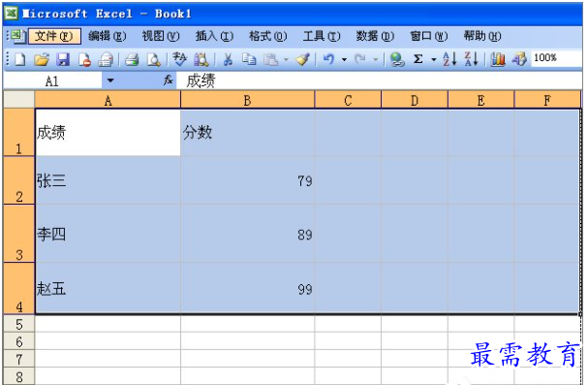Viewport: 588px width, 385px height.
Task: Save the workbook with floppy icon
Action: [x=63, y=59]
